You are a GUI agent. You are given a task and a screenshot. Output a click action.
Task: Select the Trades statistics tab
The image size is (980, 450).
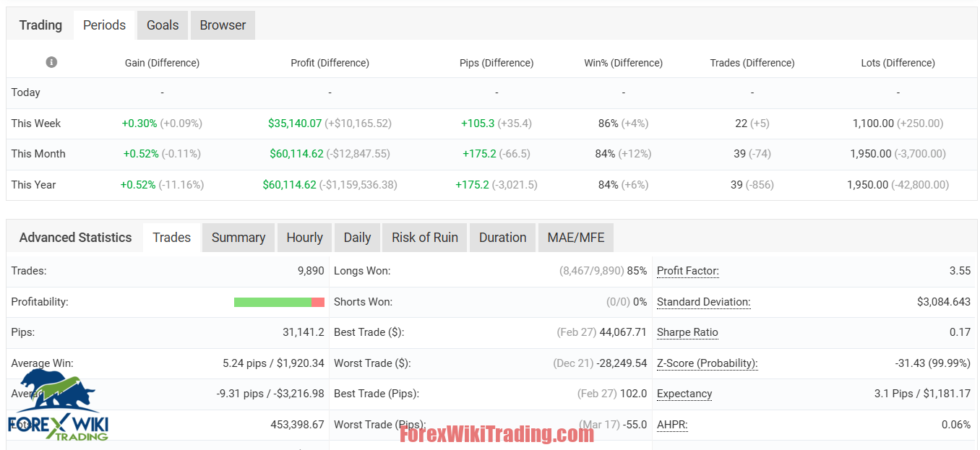pos(172,238)
